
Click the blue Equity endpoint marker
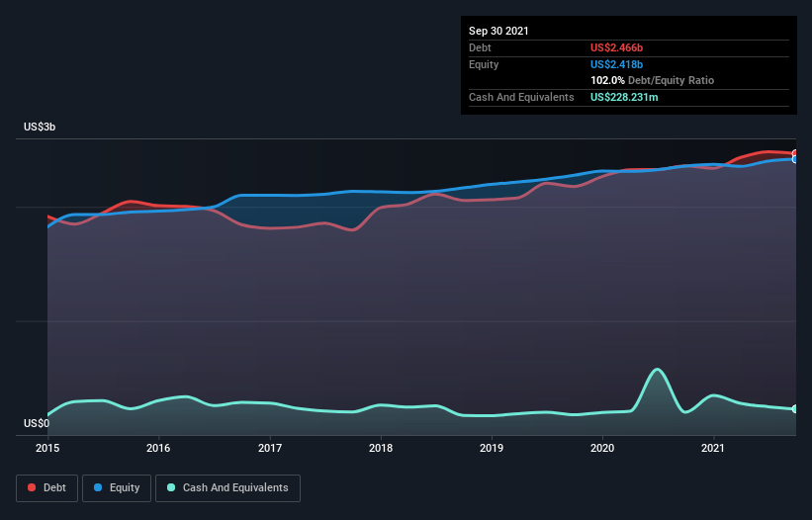coord(795,159)
